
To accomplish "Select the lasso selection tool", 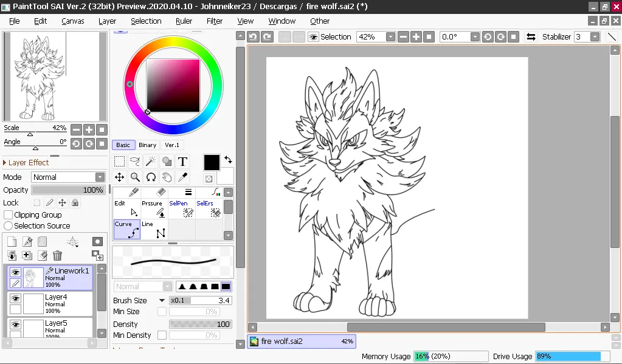I will pos(135,162).
